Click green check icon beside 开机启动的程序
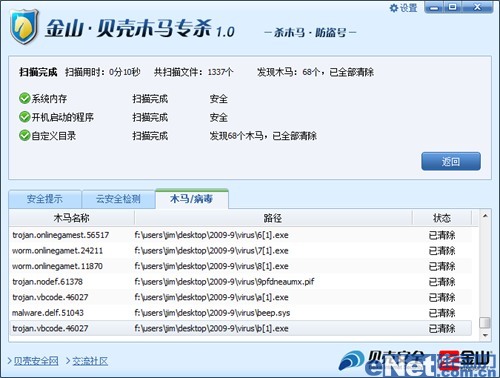The height and width of the screenshot is (378, 500). point(24,117)
